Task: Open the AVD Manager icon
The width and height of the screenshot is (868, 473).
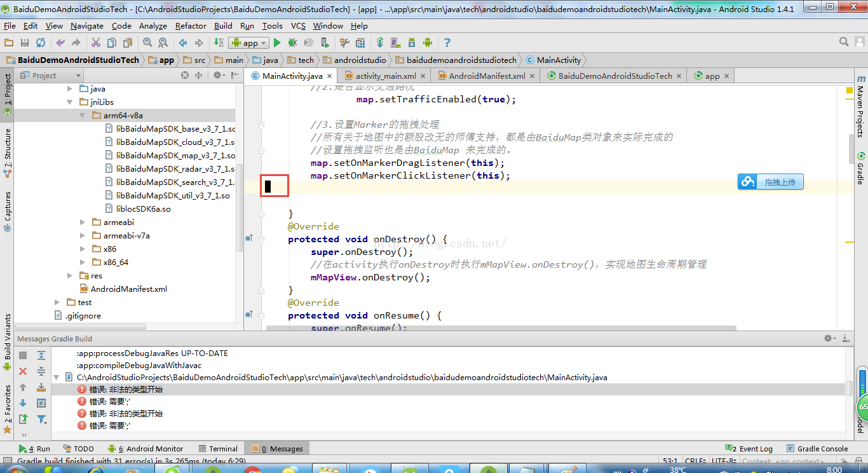Action: tap(396, 43)
